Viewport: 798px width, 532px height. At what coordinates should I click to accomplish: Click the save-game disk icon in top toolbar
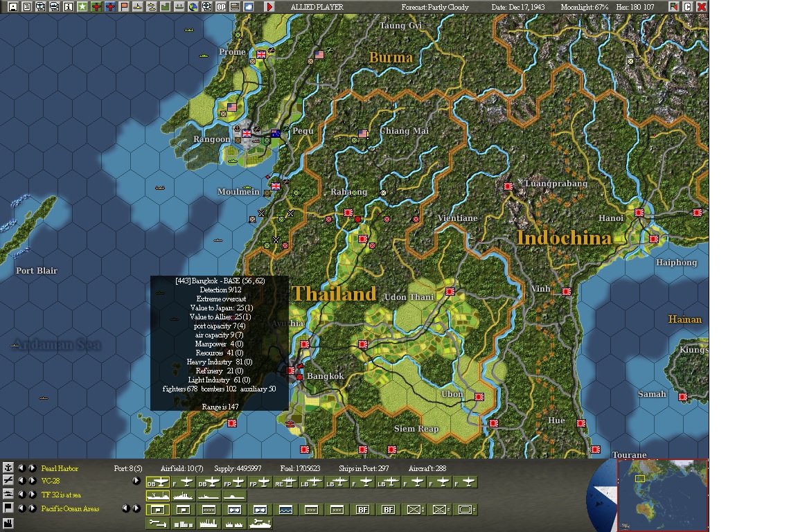click(x=13, y=7)
